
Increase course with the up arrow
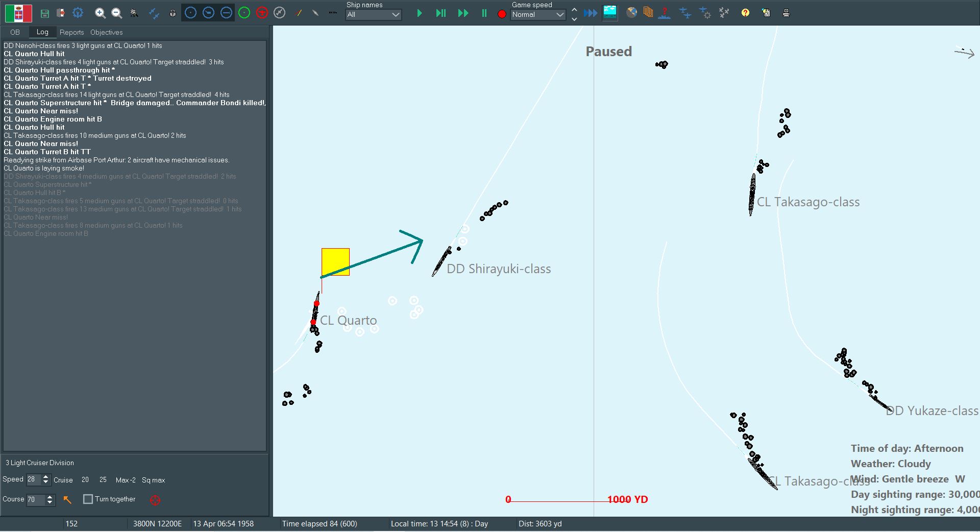point(50,497)
